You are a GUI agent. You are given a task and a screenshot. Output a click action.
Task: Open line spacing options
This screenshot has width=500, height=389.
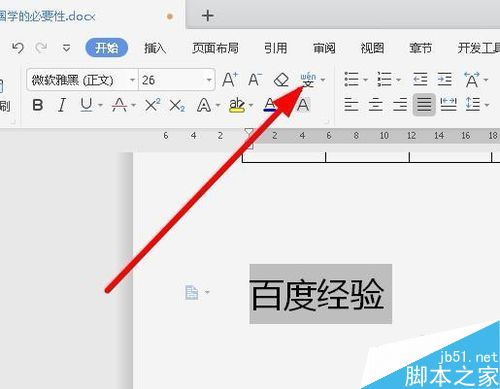tap(473, 104)
